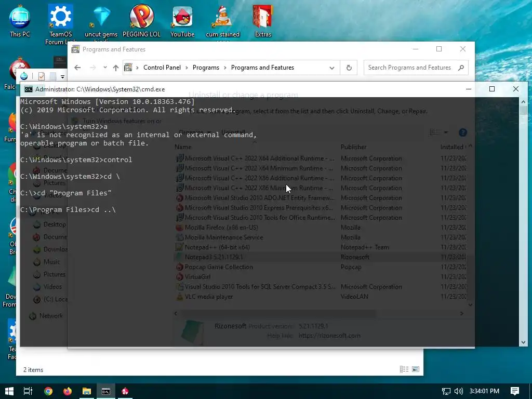Viewport: 532px width, 399px height.
Task: Switch Explorer to large icons view
Action: (x=416, y=369)
